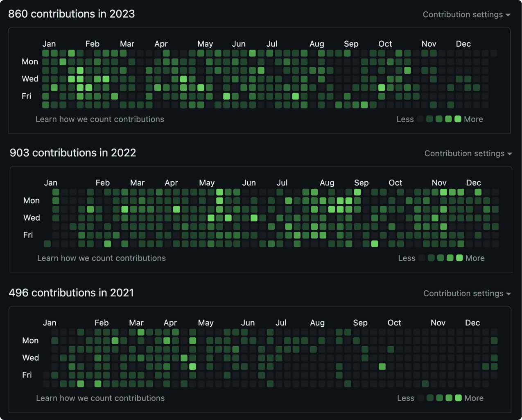This screenshot has width=522, height=420.
Task: Select brightest Thursday cell under Oct in 2023 graph
Action: coord(382,88)
